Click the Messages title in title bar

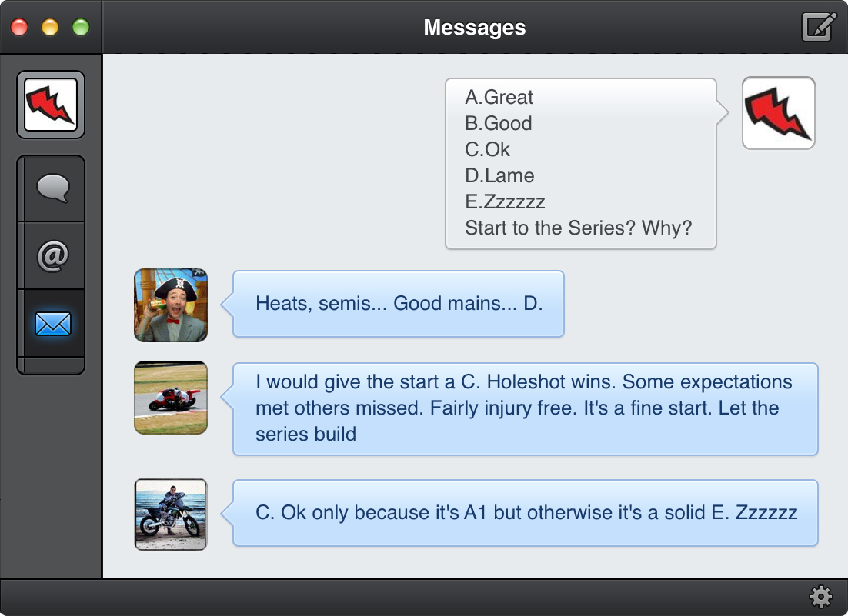point(475,28)
